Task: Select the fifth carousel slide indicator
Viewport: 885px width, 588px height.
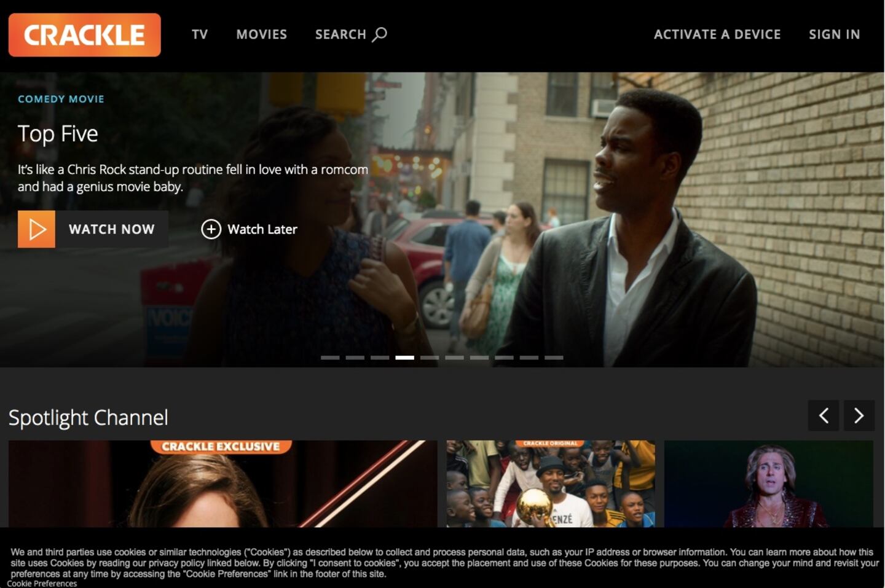Action: click(x=430, y=358)
